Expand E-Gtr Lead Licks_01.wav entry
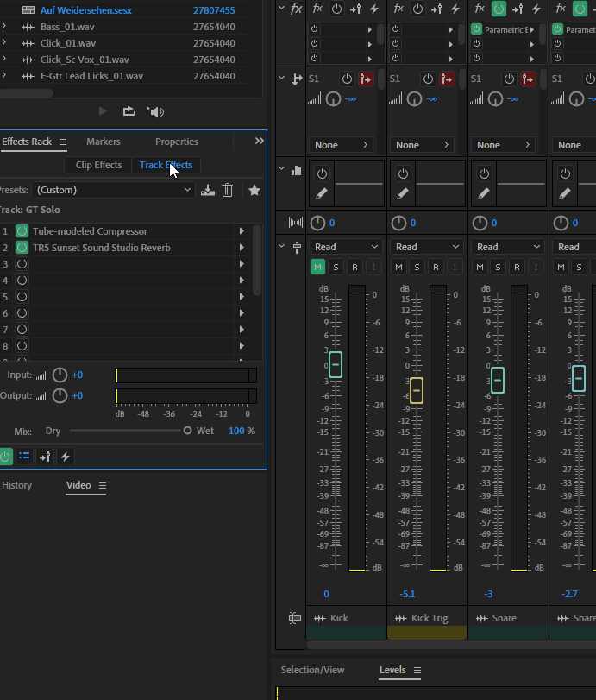 (4, 76)
